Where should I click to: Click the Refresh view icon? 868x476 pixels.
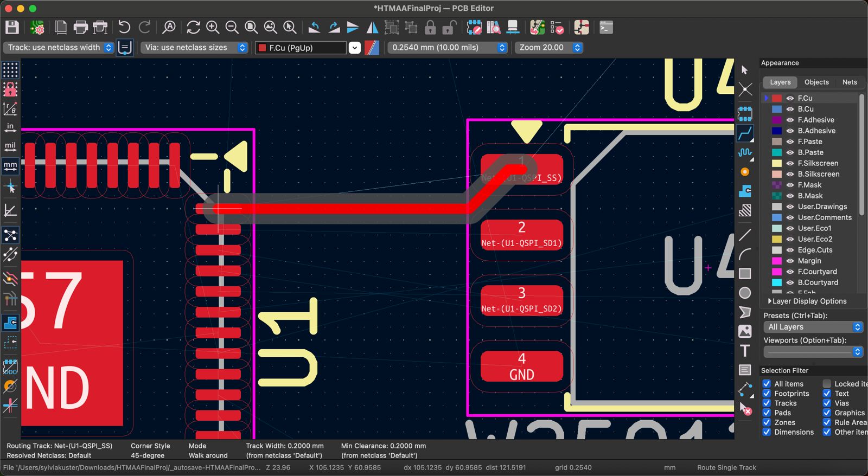point(193,27)
